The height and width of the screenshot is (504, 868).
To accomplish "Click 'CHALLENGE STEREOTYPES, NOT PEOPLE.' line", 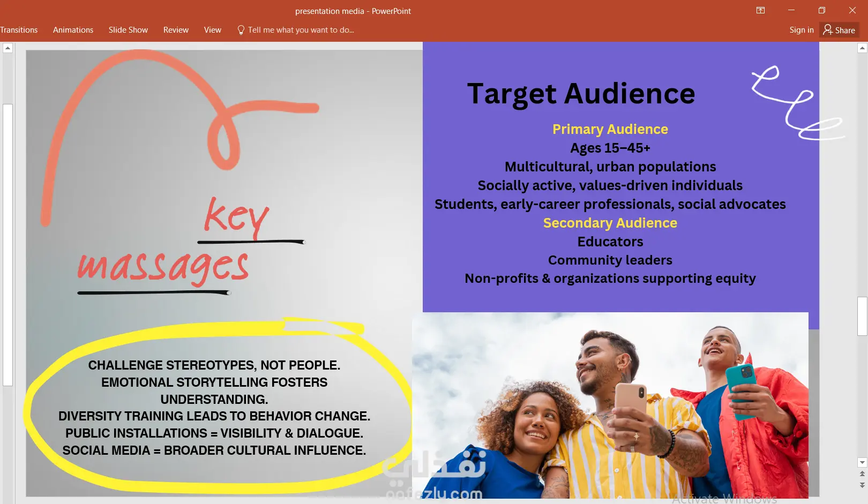I will (x=214, y=365).
